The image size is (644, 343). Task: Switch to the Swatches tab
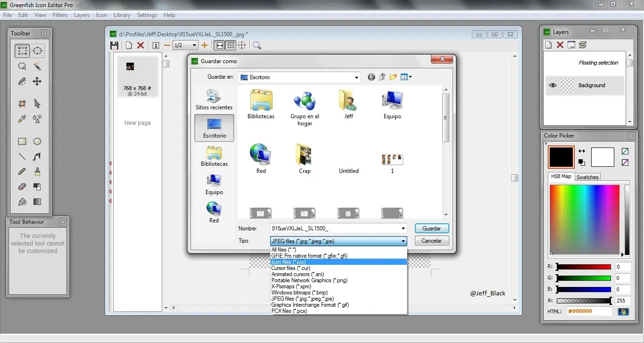pyautogui.click(x=587, y=177)
